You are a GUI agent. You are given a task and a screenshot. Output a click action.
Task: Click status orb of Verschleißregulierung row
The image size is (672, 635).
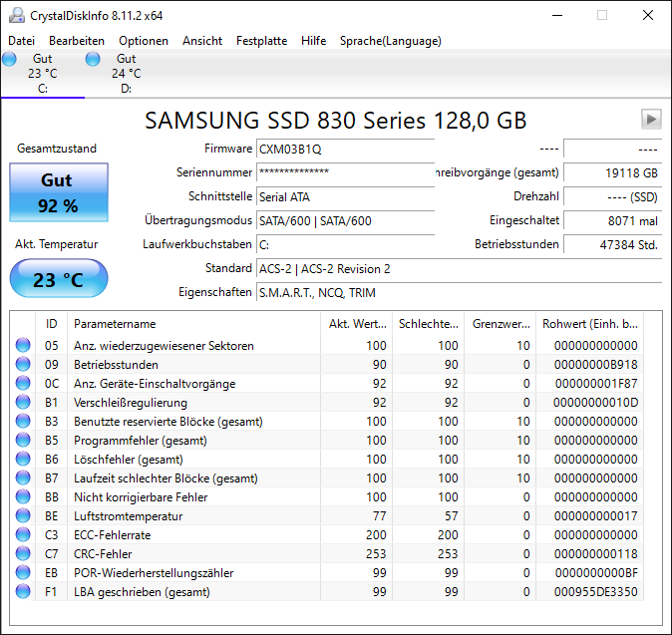point(23,403)
